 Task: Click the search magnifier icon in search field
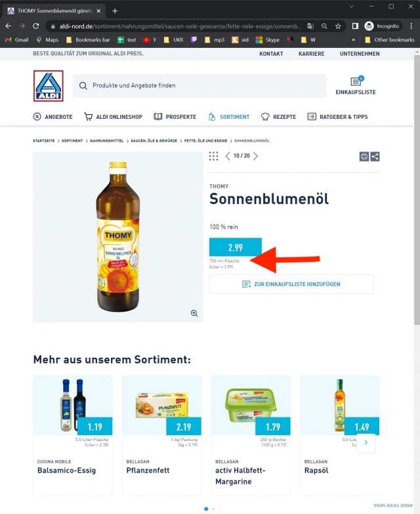pos(83,85)
